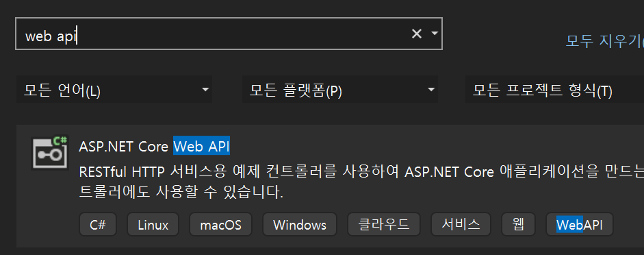Click the 웹 tag
Viewport: 644px width, 255px height.
[519, 225]
